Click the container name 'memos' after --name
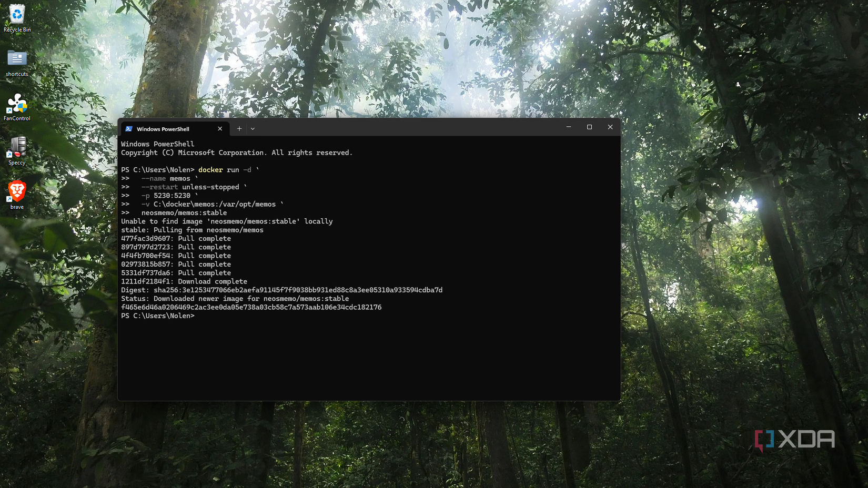The width and height of the screenshot is (868, 488). click(x=180, y=179)
